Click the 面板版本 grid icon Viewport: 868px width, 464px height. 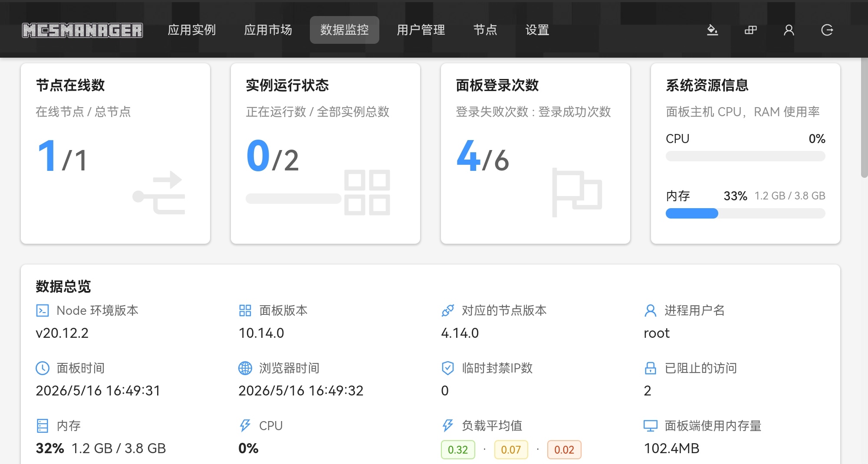245,310
